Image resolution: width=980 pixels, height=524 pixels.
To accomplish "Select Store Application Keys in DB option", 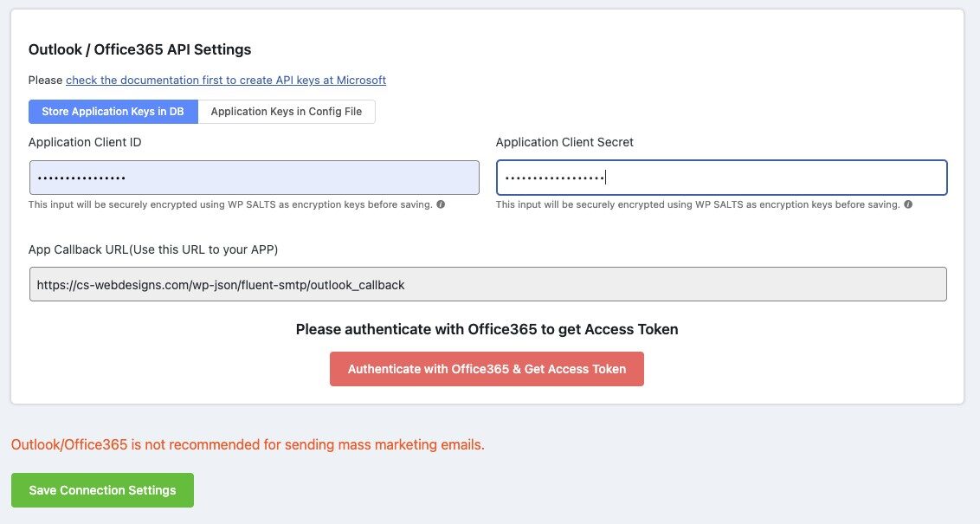I will 113,112.
